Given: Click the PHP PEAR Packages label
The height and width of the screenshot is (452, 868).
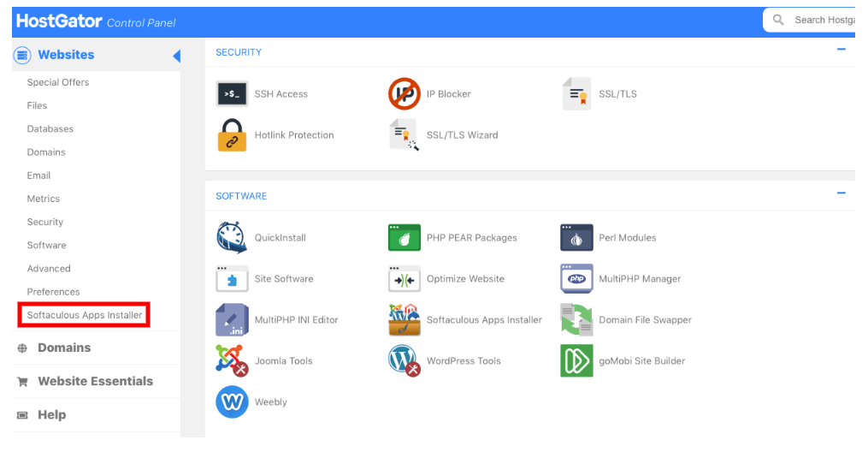Looking at the screenshot, I should [472, 238].
